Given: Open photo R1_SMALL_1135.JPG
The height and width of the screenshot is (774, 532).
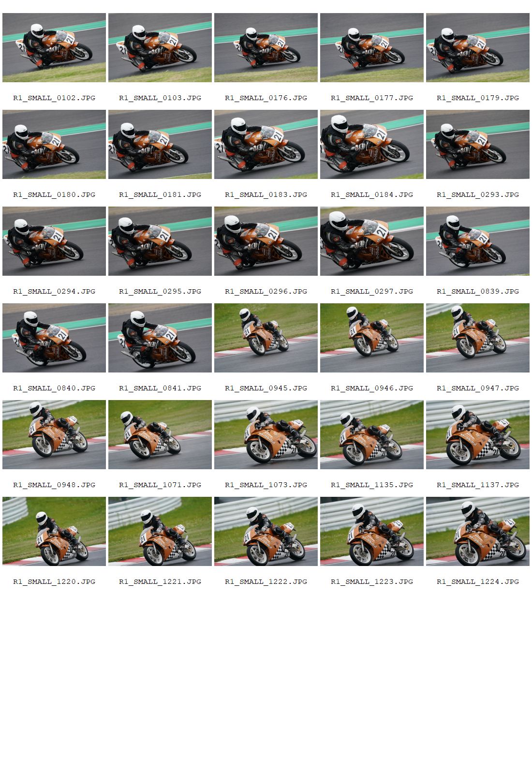Looking at the screenshot, I should 372,434.
